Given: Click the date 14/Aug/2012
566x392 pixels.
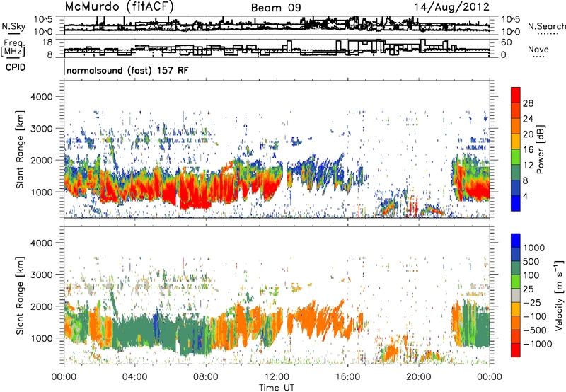Looking at the screenshot, I should pos(451,7).
